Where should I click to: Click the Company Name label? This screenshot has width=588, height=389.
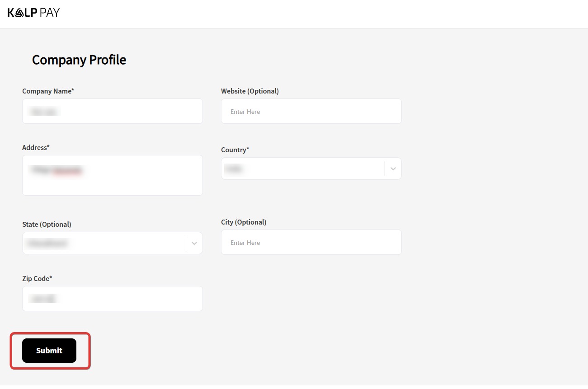48,91
